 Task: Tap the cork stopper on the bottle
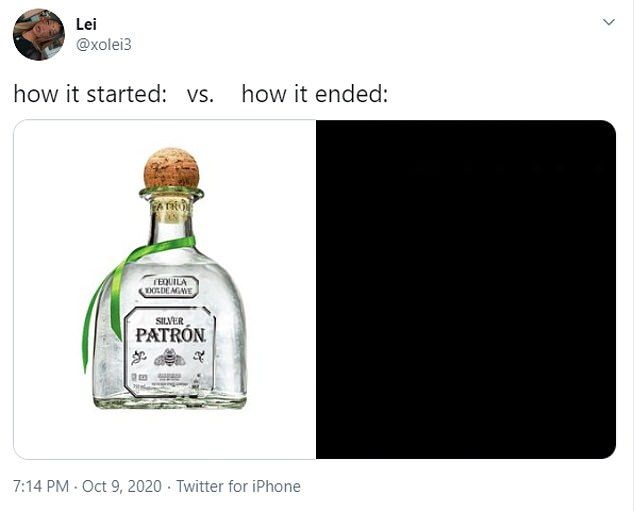click(x=171, y=168)
